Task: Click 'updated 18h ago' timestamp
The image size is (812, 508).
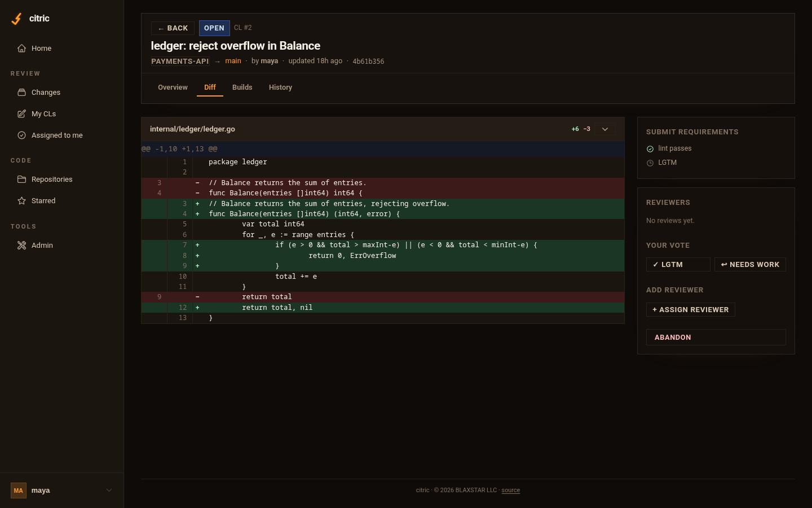Action: [315, 61]
